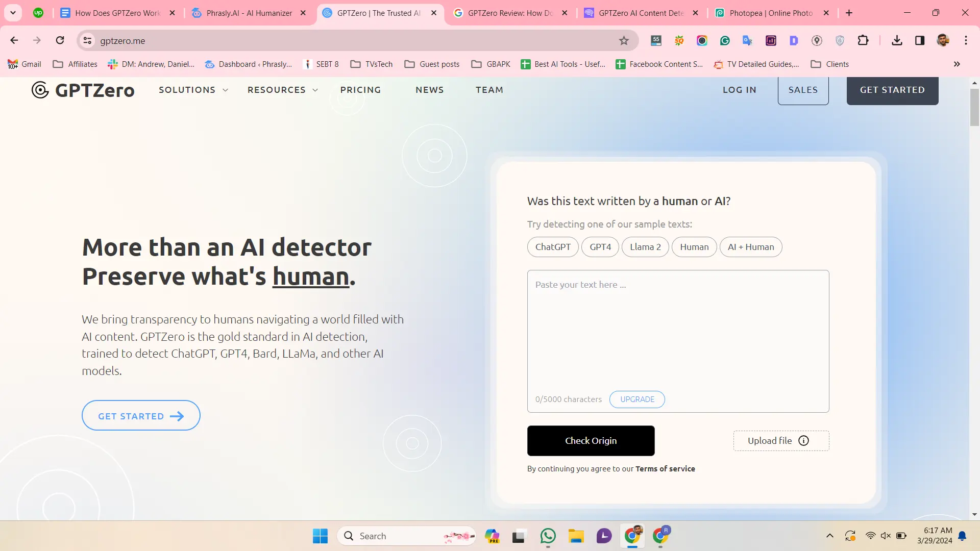980x551 pixels.
Task: Open the Gmail bookmark
Action: (x=24, y=64)
